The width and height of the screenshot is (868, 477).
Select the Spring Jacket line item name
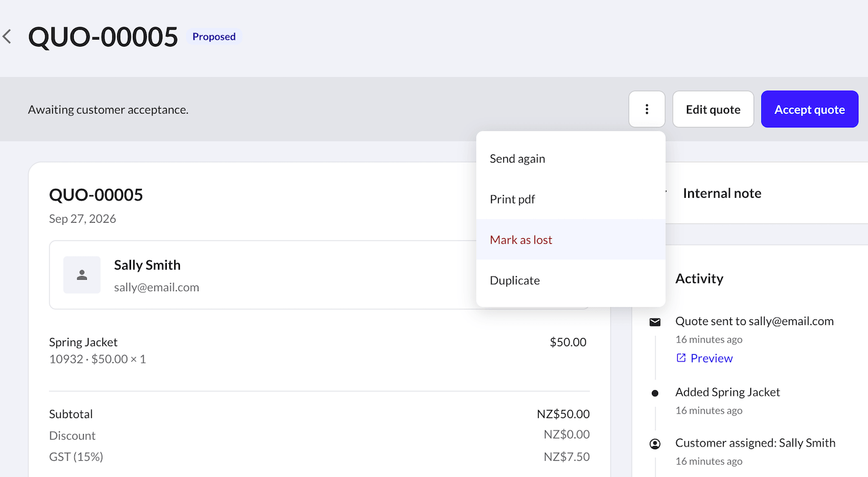pos(83,342)
